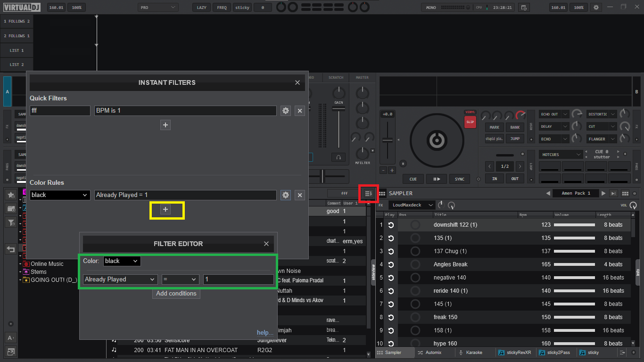Click the pop-out window sidebar icon
The image size is (644, 362).
pos(10,351)
